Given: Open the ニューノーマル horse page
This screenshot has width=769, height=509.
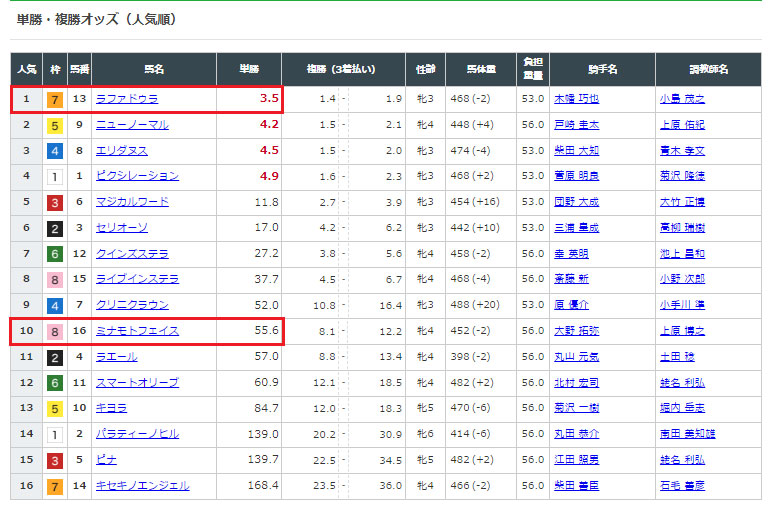Looking at the screenshot, I should [x=131, y=124].
